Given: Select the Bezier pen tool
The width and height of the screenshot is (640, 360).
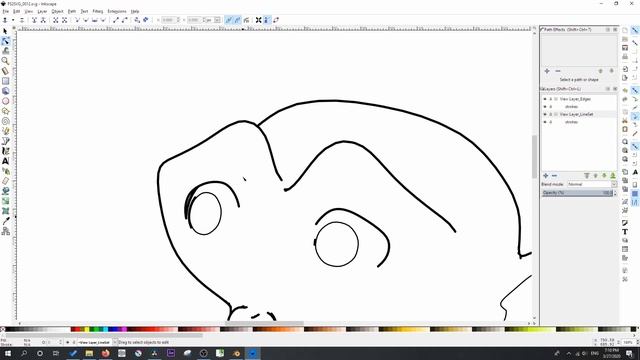Looking at the screenshot, I should click(5, 141).
